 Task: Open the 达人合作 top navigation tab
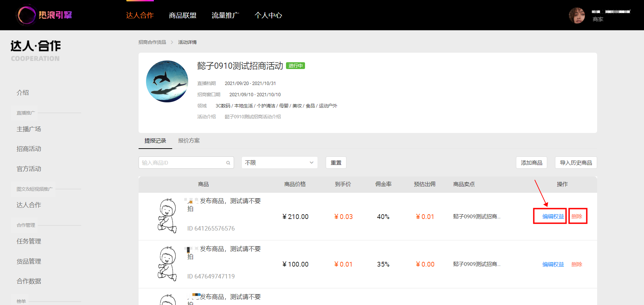[140, 15]
